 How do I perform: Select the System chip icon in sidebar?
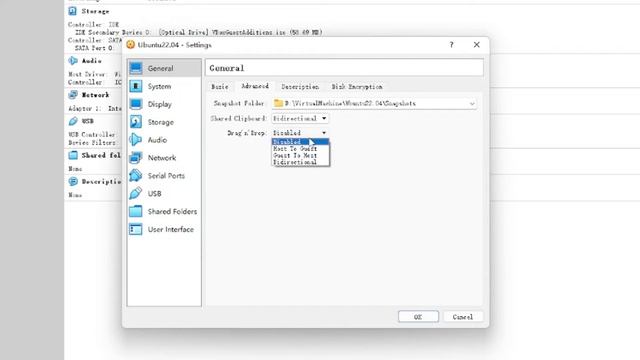[136, 86]
